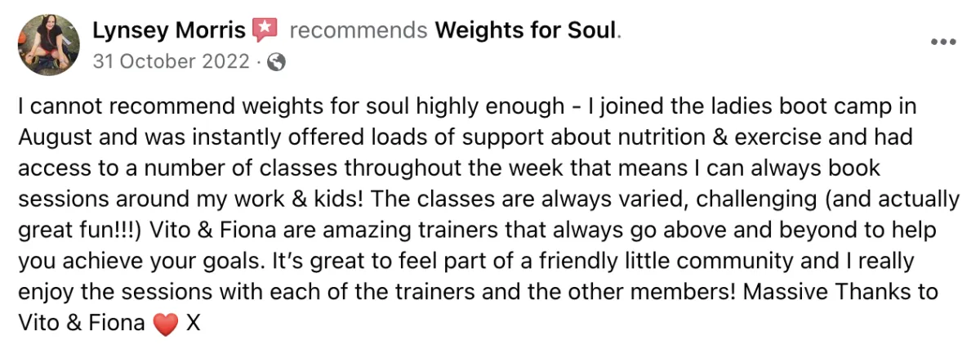Viewport: 980px width, 345px height.
Task: Click the 31 October 2022 timestamp
Action: coord(171,61)
